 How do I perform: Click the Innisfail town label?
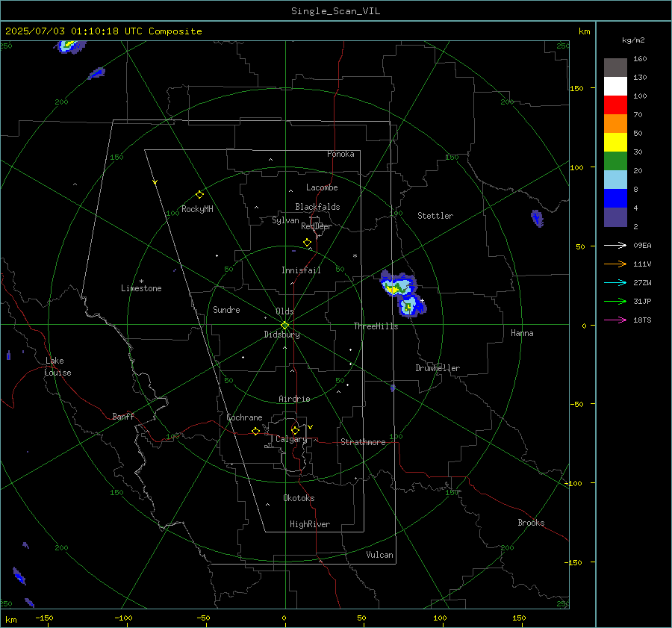coord(301,270)
